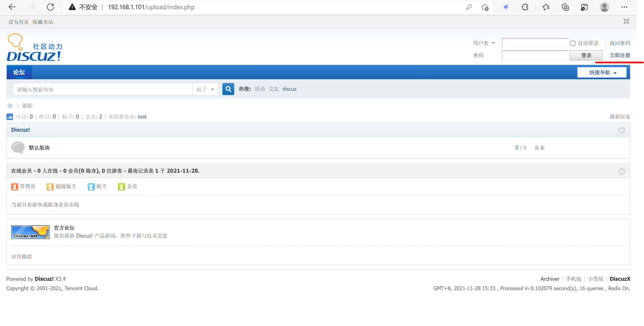Toggle the page width switch icon
644x326 pixels.
click(x=626, y=21)
